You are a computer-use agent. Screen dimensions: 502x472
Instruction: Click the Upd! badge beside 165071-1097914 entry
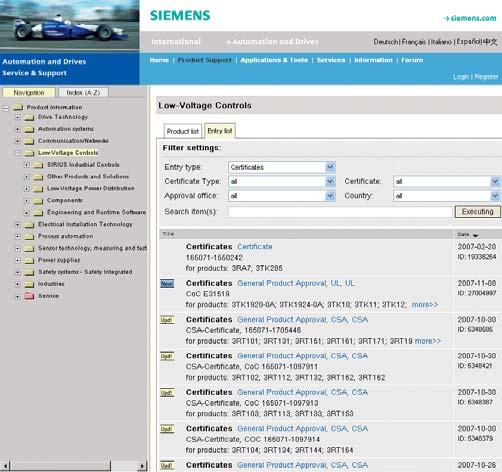[x=167, y=429]
